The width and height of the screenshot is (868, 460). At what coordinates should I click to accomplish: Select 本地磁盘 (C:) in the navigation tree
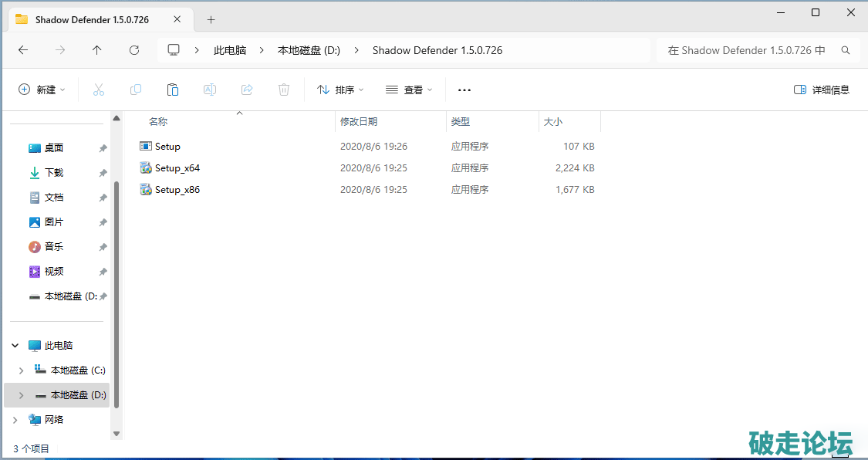tap(78, 370)
